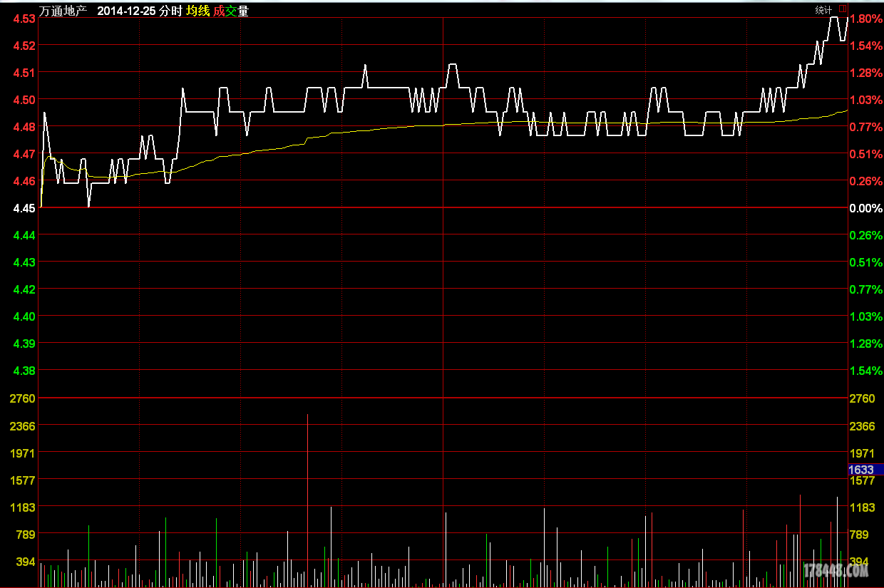This screenshot has width=884, height=588.
Task: Click the red 0.51% gain label
Action: [866, 154]
